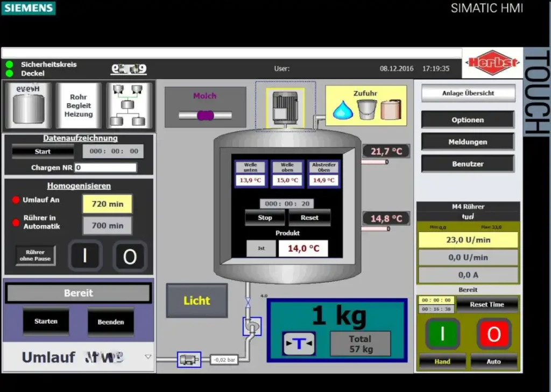Click the Siemens logo
Viewport: 551px width, 392px height.
[x=29, y=8]
